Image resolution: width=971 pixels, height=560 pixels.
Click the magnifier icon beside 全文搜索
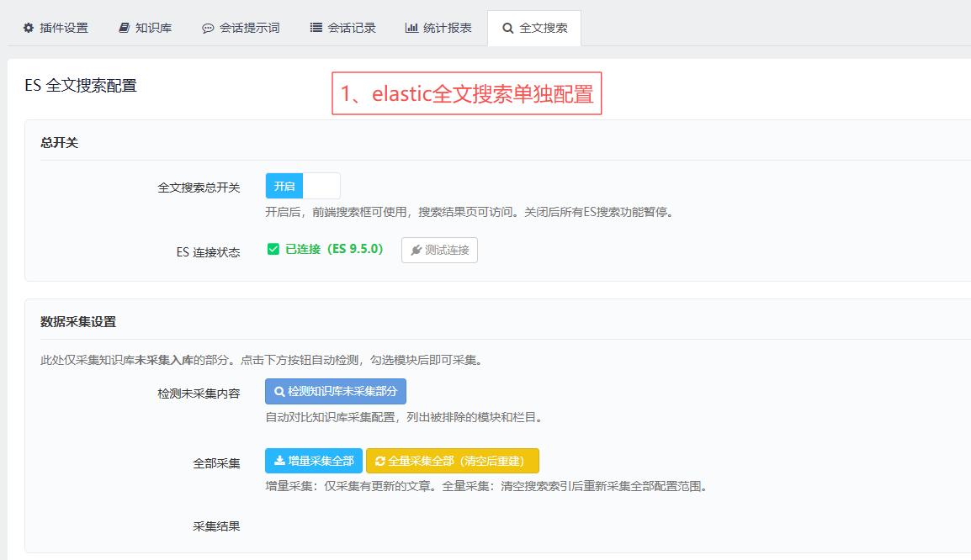[507, 29]
